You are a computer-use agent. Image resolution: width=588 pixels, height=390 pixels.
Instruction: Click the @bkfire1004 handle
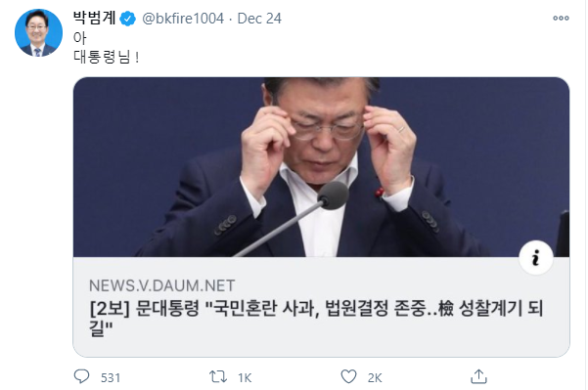pos(183,19)
